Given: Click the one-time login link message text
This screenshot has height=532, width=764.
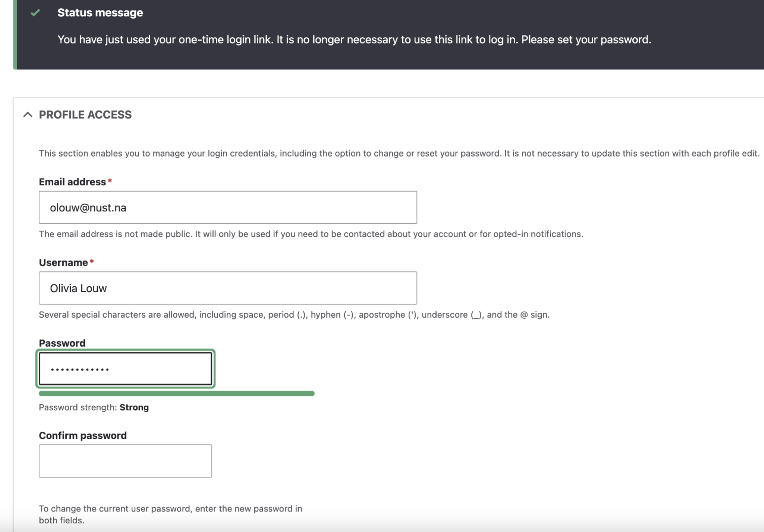Looking at the screenshot, I should pos(354,39).
